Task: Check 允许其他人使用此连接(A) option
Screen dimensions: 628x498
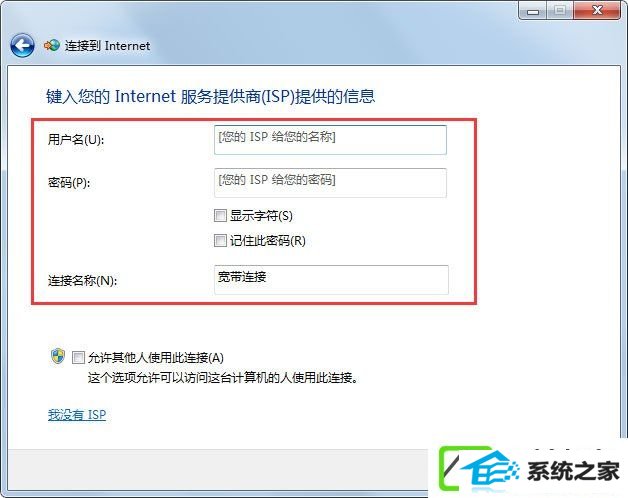Action: (x=78, y=357)
